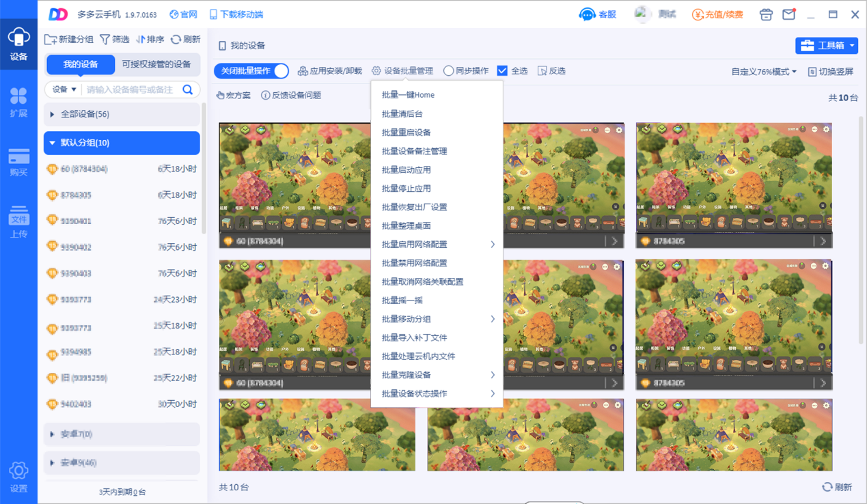Collapse the 默认分组(10) group
867x504 pixels.
pos(122,143)
